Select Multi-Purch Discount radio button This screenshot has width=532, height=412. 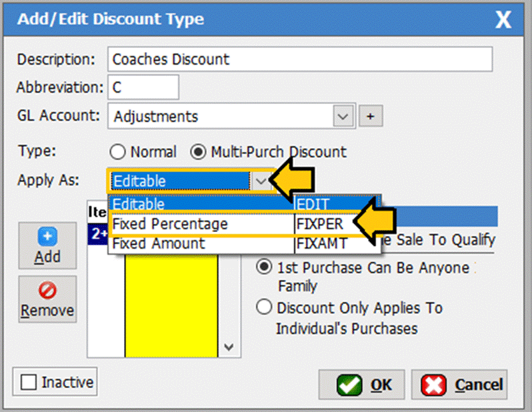point(198,152)
